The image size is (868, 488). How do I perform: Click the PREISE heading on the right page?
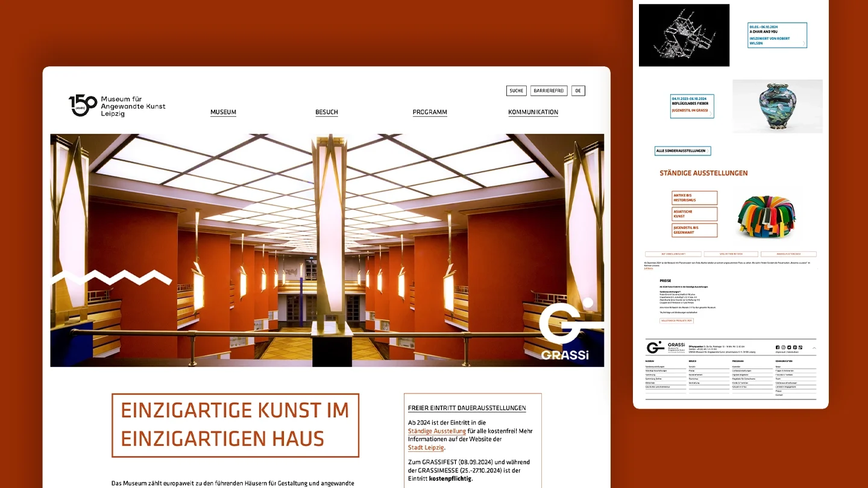pyautogui.click(x=665, y=281)
